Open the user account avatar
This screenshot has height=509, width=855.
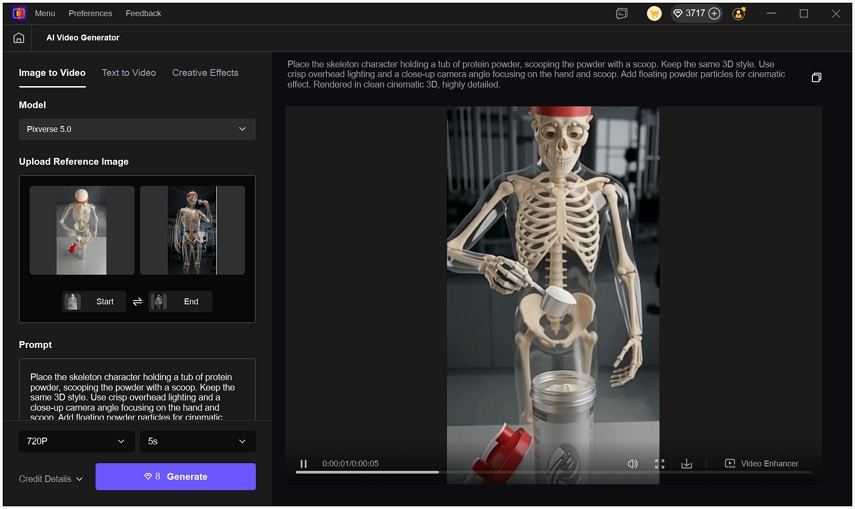pyautogui.click(x=739, y=14)
